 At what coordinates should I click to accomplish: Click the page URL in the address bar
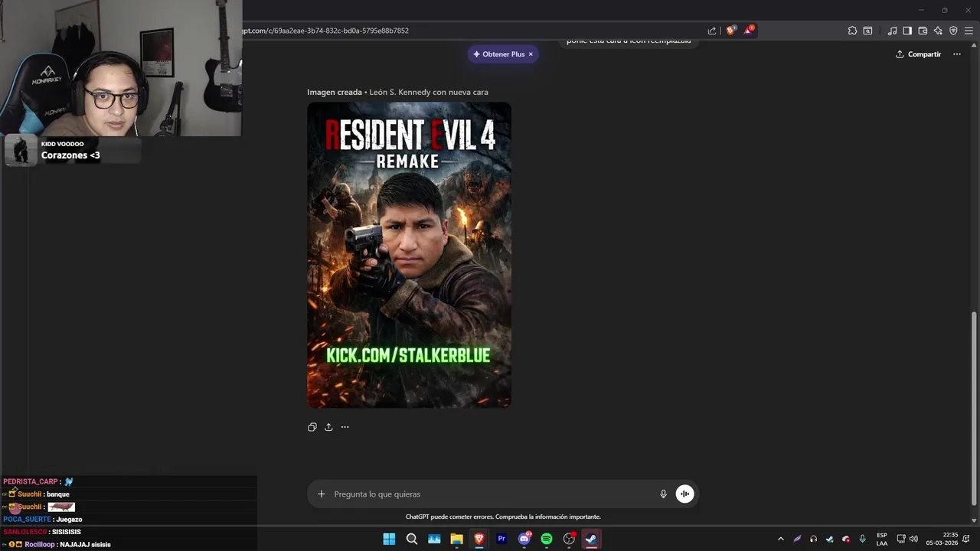[325, 31]
